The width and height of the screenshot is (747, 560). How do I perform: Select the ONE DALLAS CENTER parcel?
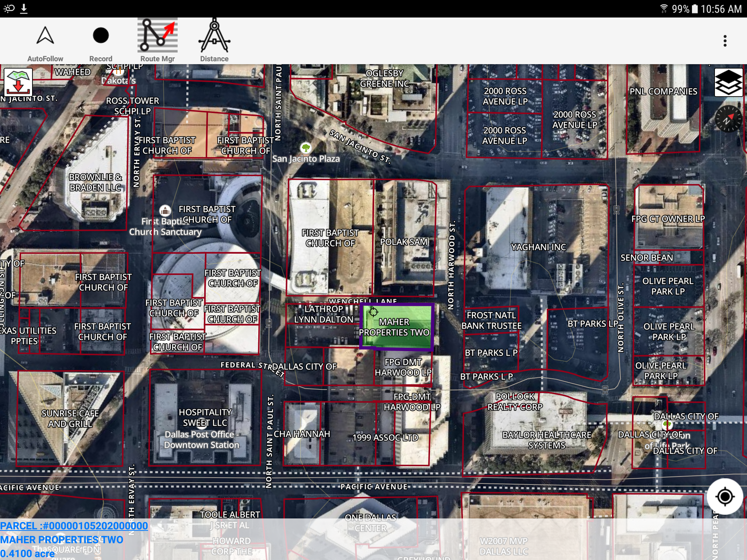point(371,523)
